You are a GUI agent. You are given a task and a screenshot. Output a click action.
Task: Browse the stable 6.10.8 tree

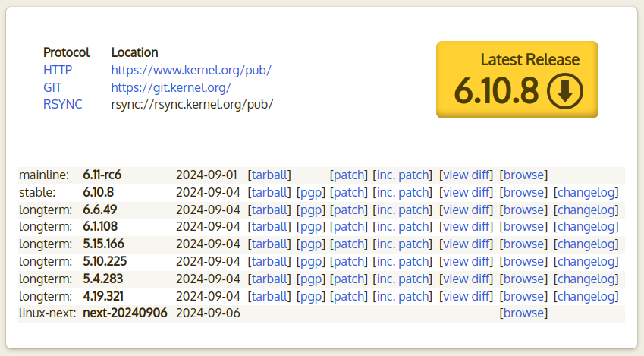[x=523, y=192]
